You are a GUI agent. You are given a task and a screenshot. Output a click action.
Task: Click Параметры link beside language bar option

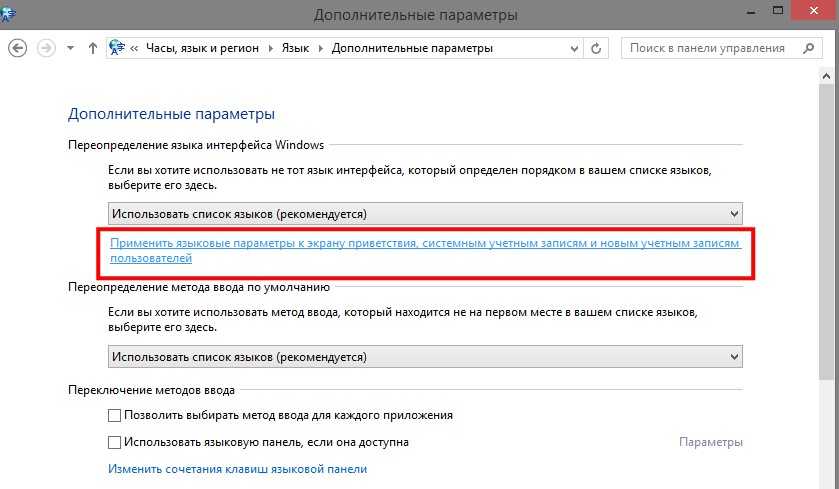point(710,442)
